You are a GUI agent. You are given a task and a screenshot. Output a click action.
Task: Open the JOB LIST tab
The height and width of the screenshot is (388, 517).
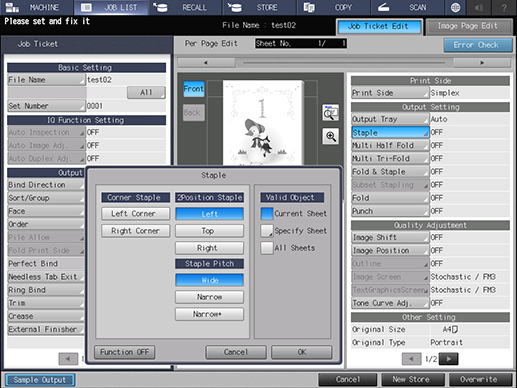111,7
